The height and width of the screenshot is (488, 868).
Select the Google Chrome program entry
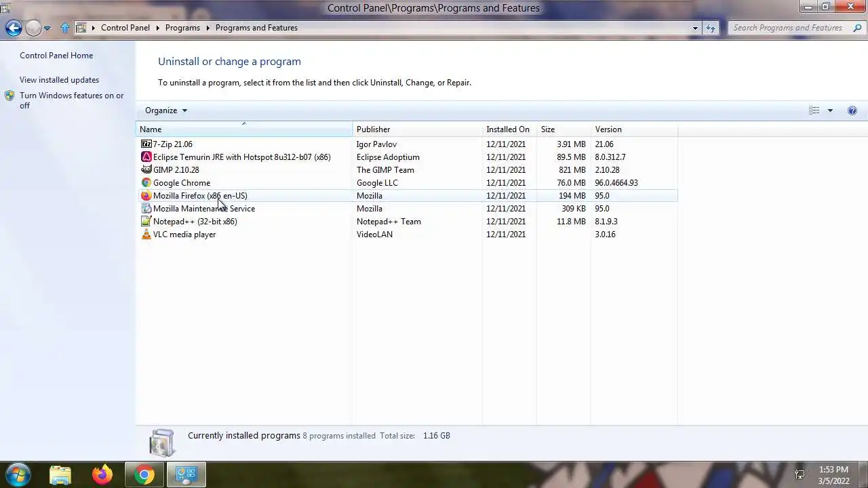pyautogui.click(x=182, y=182)
